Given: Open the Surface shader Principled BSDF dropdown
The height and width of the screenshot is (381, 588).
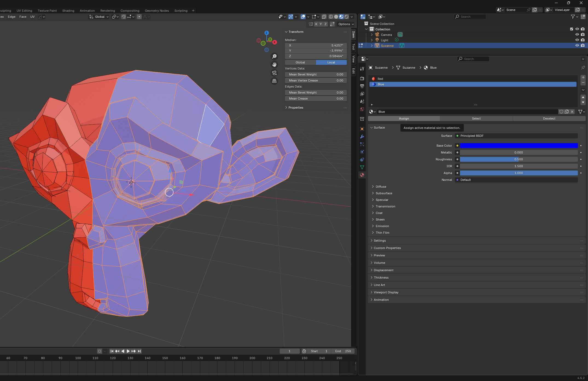Looking at the screenshot, I should (x=516, y=136).
